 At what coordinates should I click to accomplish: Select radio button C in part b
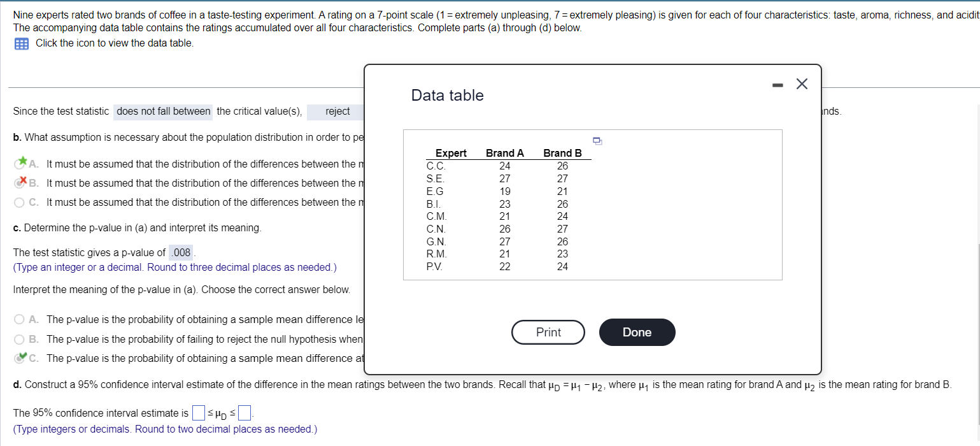point(19,202)
